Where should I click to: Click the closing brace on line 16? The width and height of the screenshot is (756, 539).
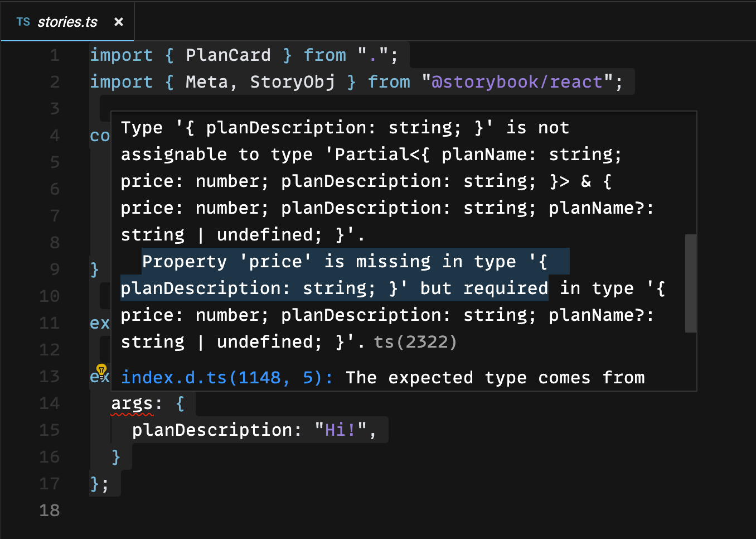pyautogui.click(x=116, y=456)
